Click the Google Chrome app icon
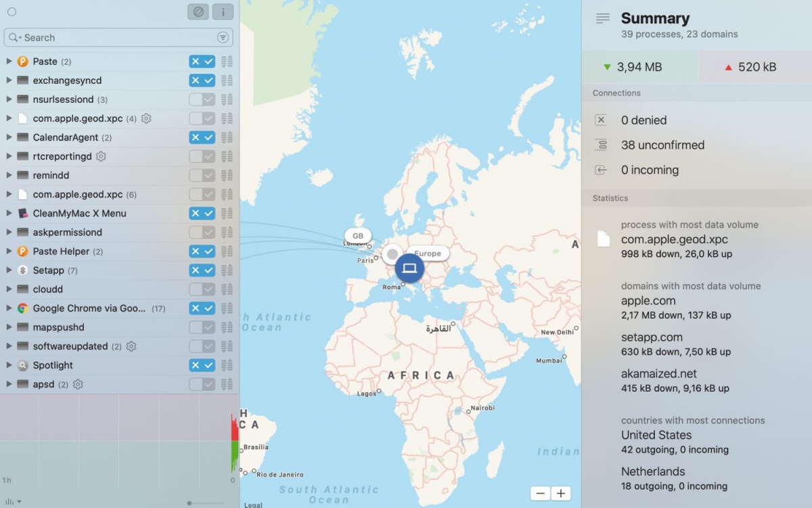 [22, 308]
